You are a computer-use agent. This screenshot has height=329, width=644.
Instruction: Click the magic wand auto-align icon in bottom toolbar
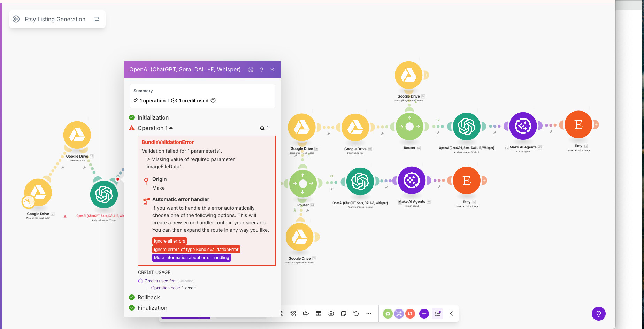[x=293, y=314]
